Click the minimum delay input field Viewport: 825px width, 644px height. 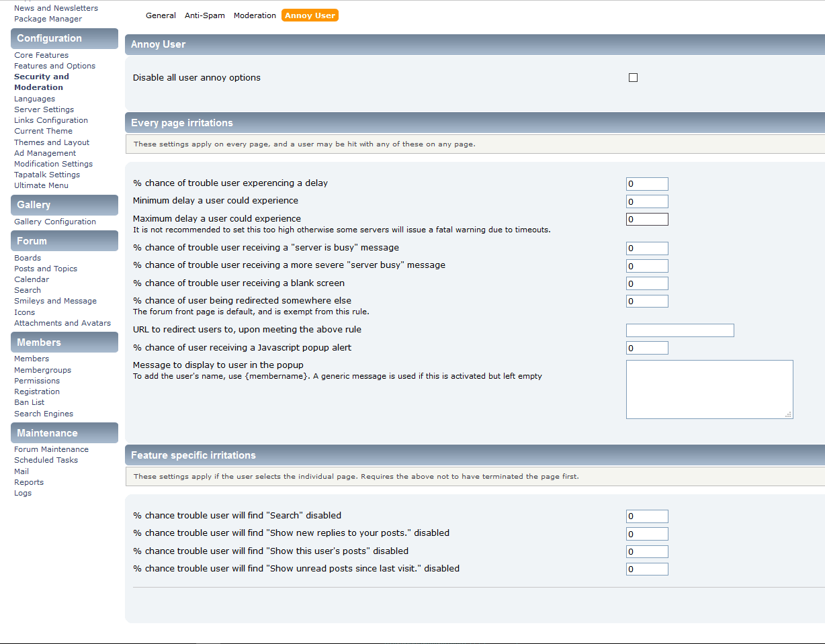(x=647, y=201)
